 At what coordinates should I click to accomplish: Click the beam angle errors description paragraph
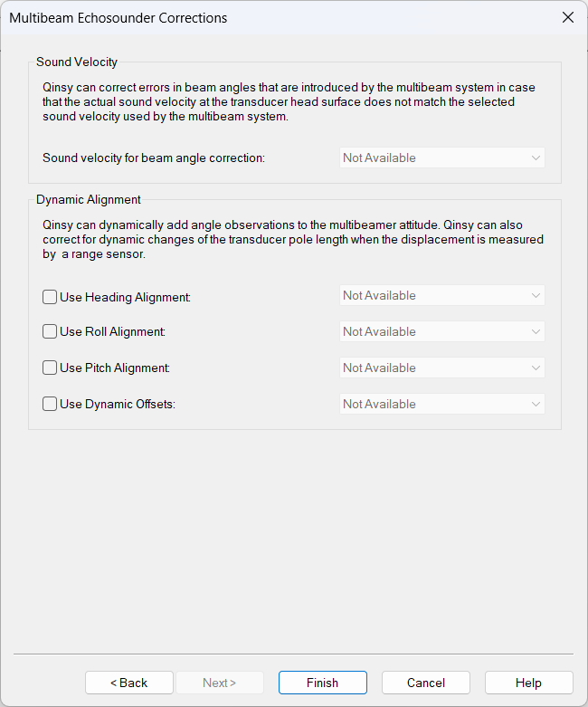[289, 102]
